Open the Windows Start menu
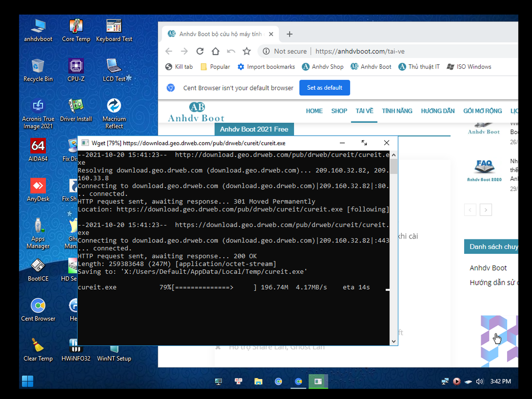The height and width of the screenshot is (399, 532). click(x=27, y=382)
